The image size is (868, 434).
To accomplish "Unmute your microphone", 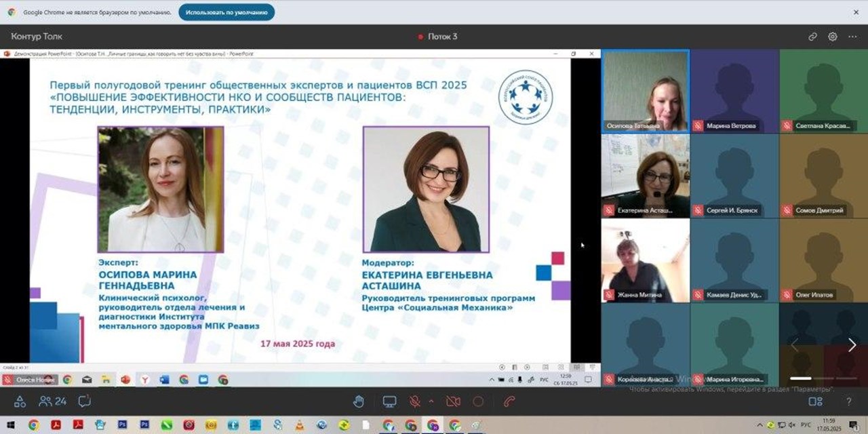I will [415, 401].
